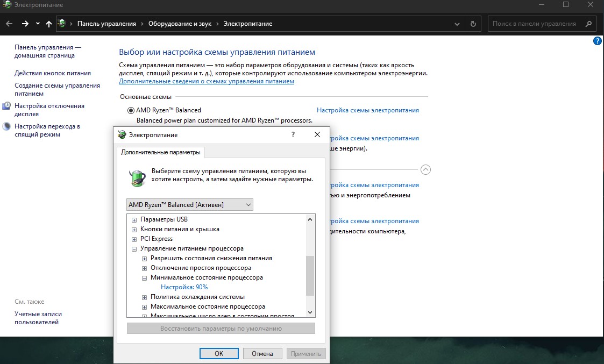The image size is (604, 364).
Task: Open address bar history dropdown
Action: pyautogui.click(x=457, y=24)
